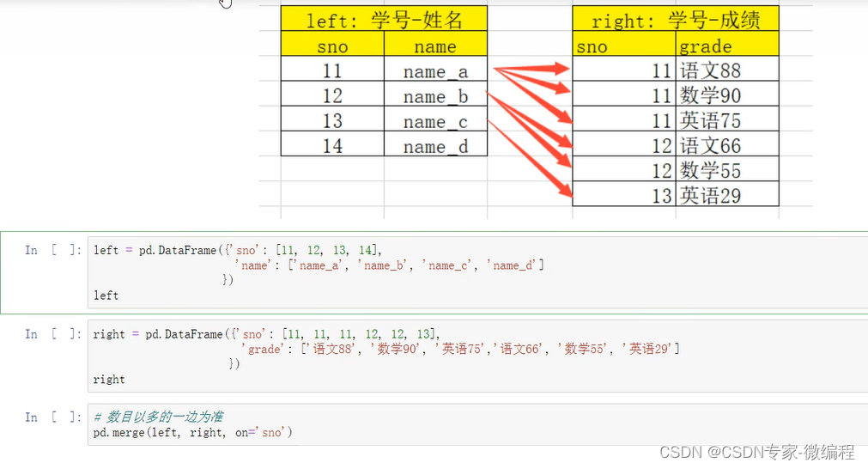This screenshot has width=868, height=469.
Task: Click the 'grade' key line in right cell
Action: pos(460,349)
